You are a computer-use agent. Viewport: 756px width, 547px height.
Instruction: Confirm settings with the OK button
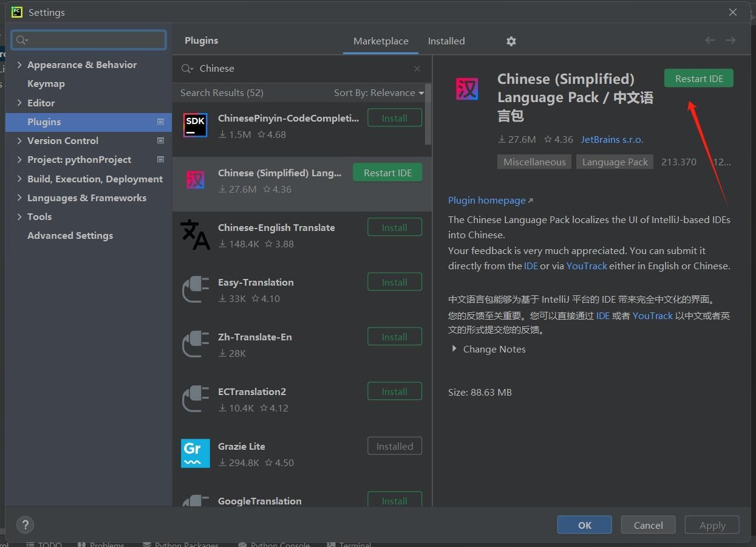[585, 525]
